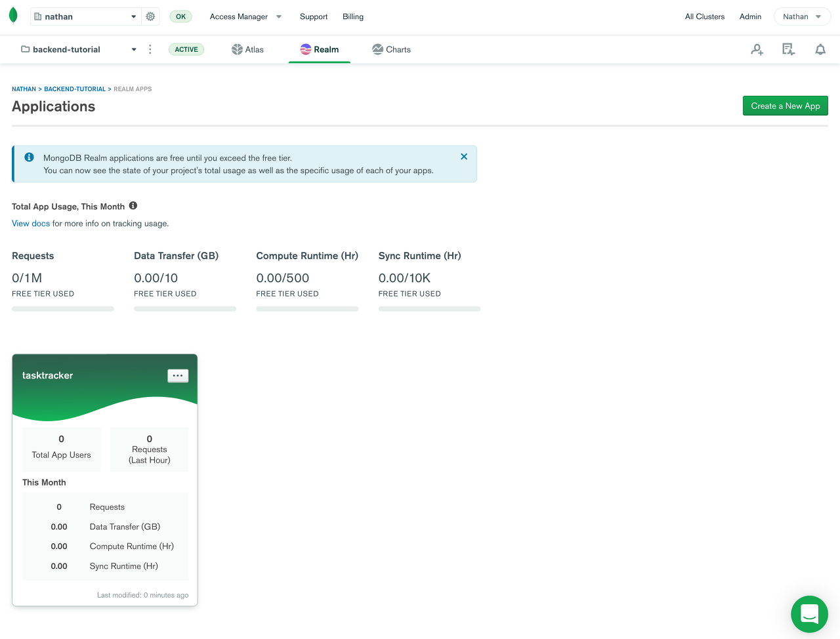The width and height of the screenshot is (840, 639).
Task: Click Data Transfer (GB) row in tasktracker card
Action: [x=105, y=527]
